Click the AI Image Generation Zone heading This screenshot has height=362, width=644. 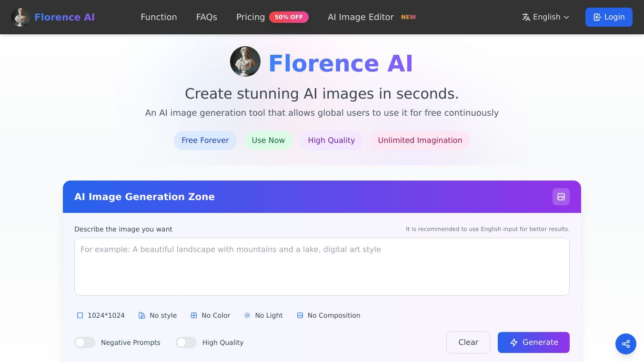[x=144, y=197]
